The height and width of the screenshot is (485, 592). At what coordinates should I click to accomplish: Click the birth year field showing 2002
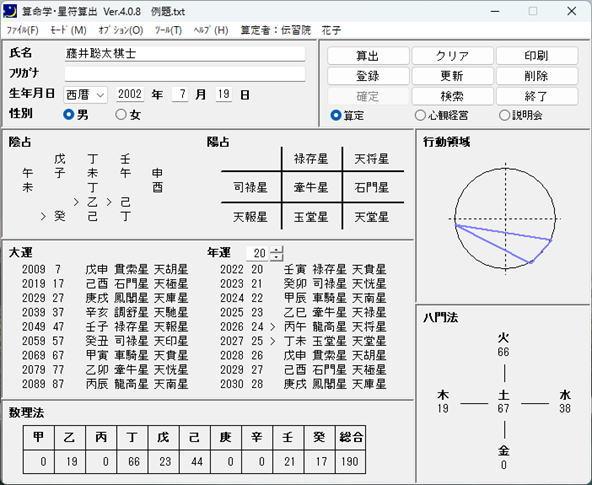pos(130,94)
